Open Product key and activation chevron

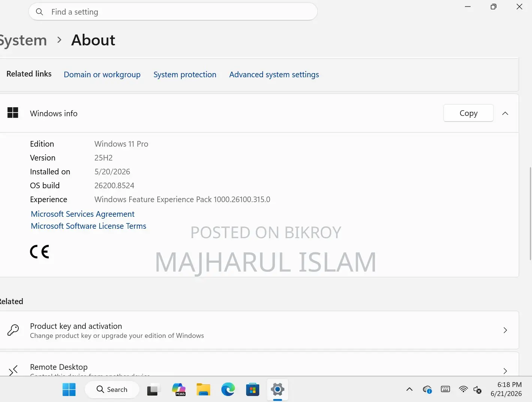(x=505, y=330)
